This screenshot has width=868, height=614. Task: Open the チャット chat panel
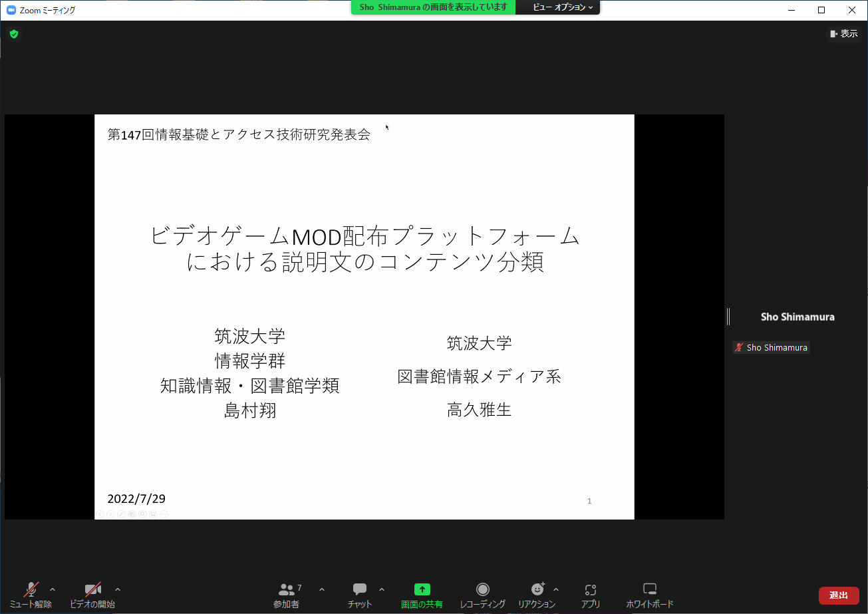click(360, 595)
